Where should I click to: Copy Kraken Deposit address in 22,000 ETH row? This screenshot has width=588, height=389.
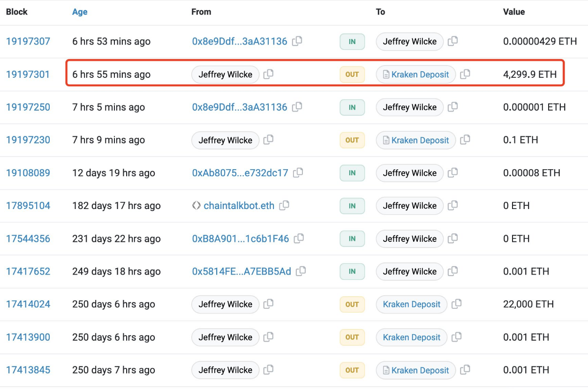click(x=456, y=304)
